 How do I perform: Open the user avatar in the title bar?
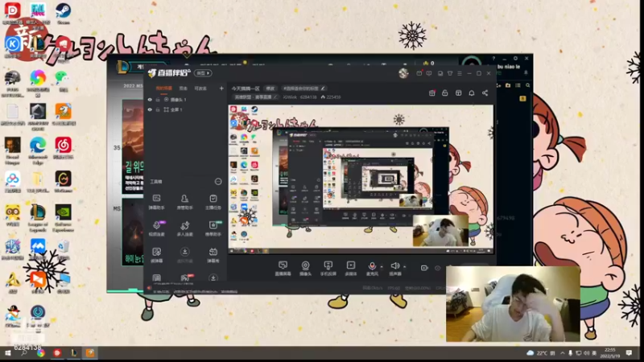(x=403, y=73)
